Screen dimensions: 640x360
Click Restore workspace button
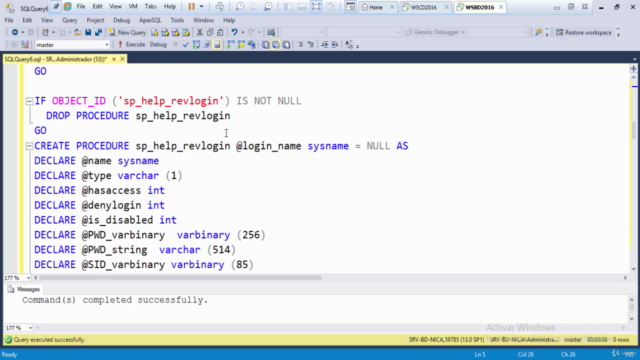(x=584, y=32)
